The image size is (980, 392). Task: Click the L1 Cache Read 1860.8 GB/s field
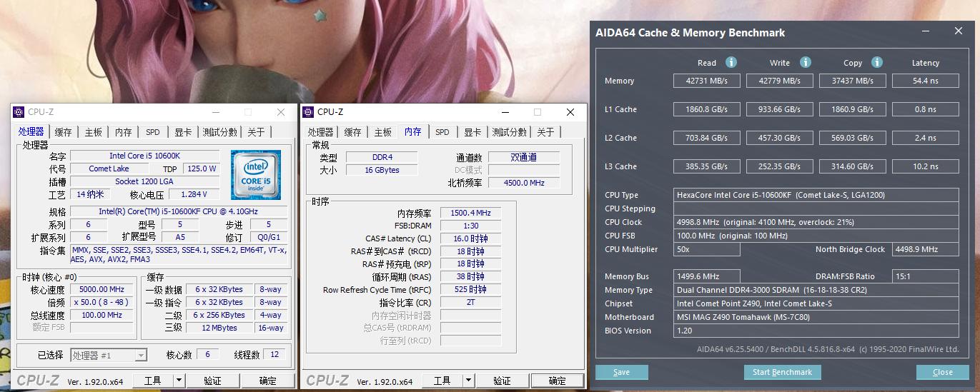706,109
